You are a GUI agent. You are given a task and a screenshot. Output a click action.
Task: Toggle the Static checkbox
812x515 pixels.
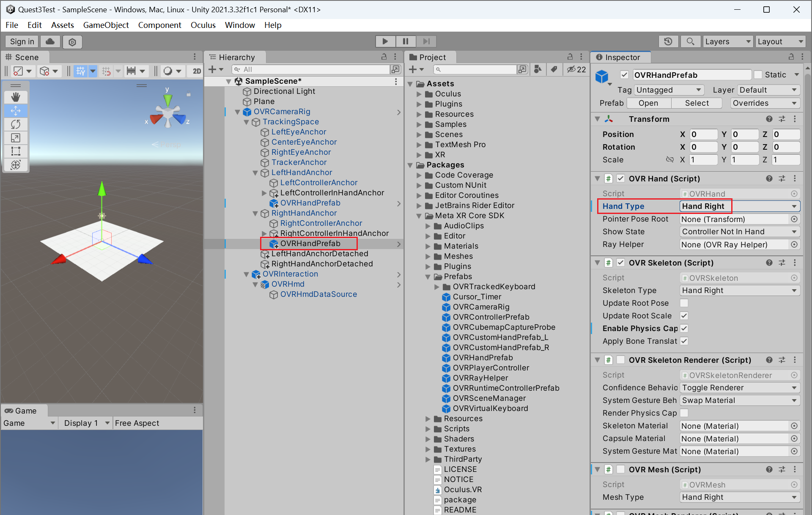click(x=758, y=75)
